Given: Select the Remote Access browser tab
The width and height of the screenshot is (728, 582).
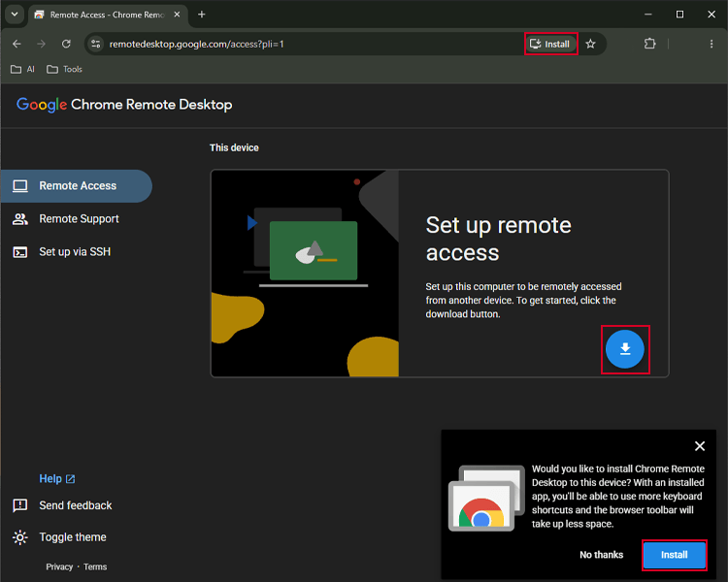Looking at the screenshot, I should pos(108,15).
